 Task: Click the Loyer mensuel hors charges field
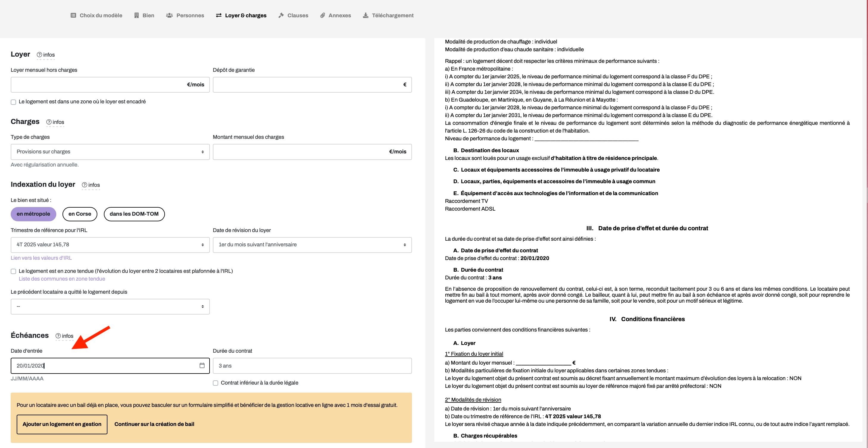pyautogui.click(x=110, y=85)
